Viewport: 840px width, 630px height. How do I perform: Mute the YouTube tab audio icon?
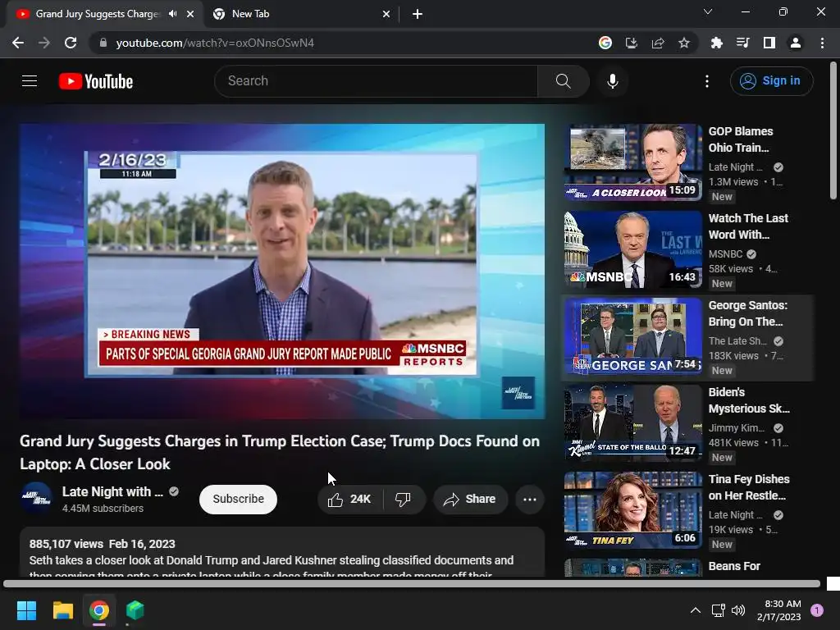pos(172,14)
